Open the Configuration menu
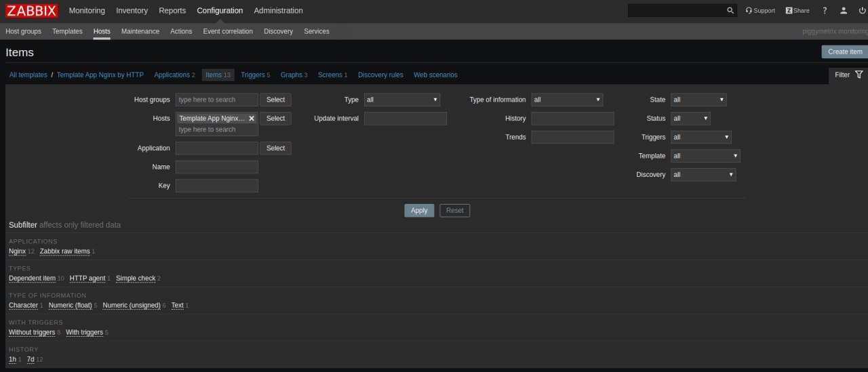Viewport: 868px width, 372px height. (x=220, y=10)
